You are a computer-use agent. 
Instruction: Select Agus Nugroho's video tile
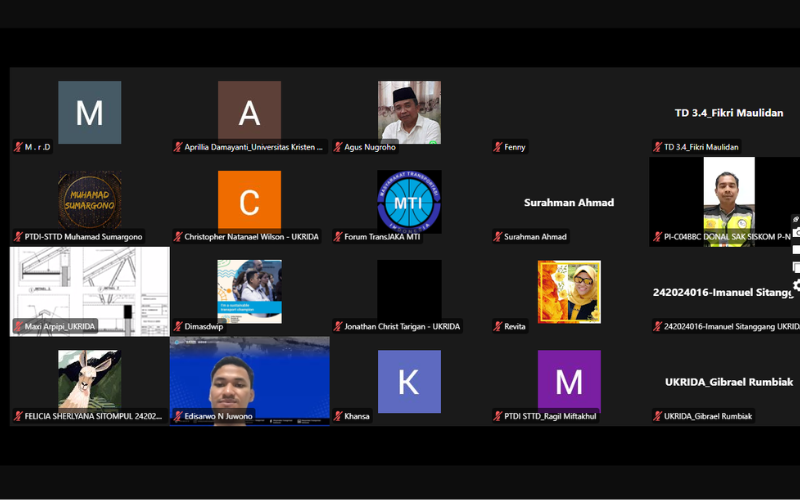pos(409,112)
